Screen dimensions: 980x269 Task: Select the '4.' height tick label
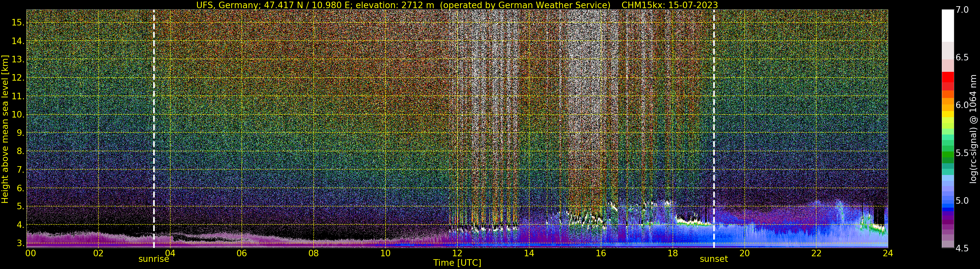pyautogui.click(x=20, y=225)
